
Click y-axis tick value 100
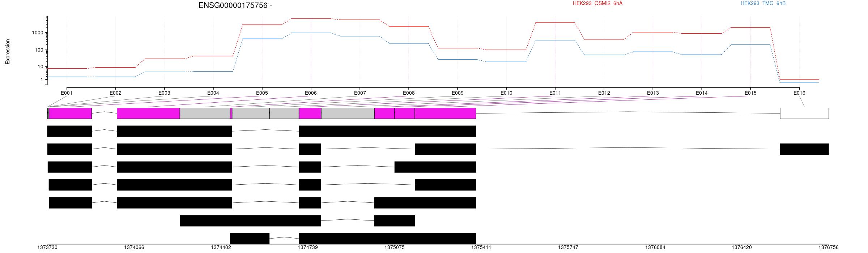pos(39,50)
